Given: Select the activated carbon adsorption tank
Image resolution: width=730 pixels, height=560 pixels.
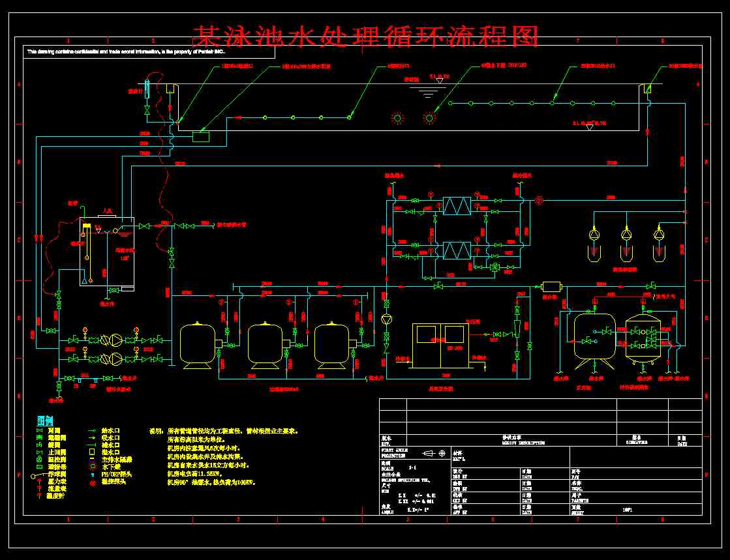Looking at the screenshot, I should pos(643,340).
